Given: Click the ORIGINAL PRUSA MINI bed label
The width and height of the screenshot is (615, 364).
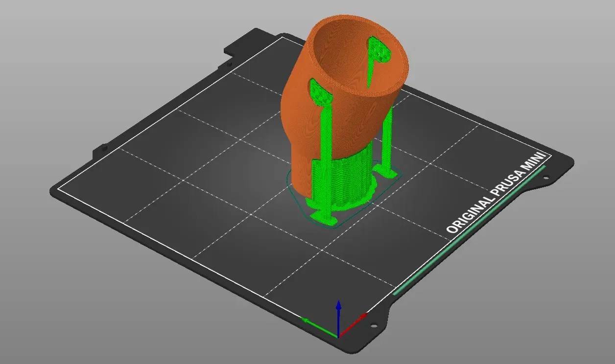Looking at the screenshot, I should tap(496, 193).
